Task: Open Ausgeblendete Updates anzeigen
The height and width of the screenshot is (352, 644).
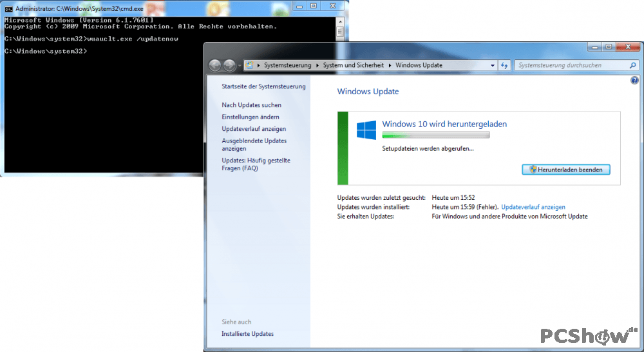Action: coord(254,144)
